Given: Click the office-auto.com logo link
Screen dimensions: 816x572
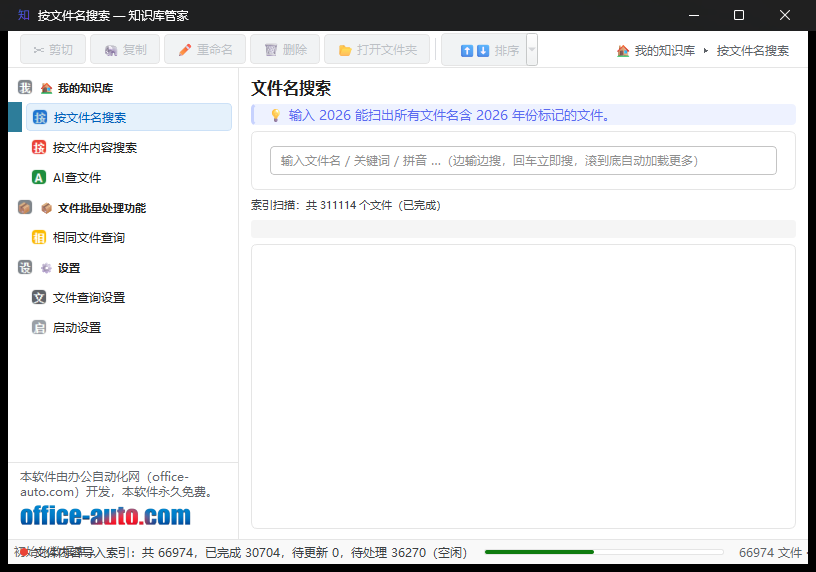Looking at the screenshot, I should point(105,516).
